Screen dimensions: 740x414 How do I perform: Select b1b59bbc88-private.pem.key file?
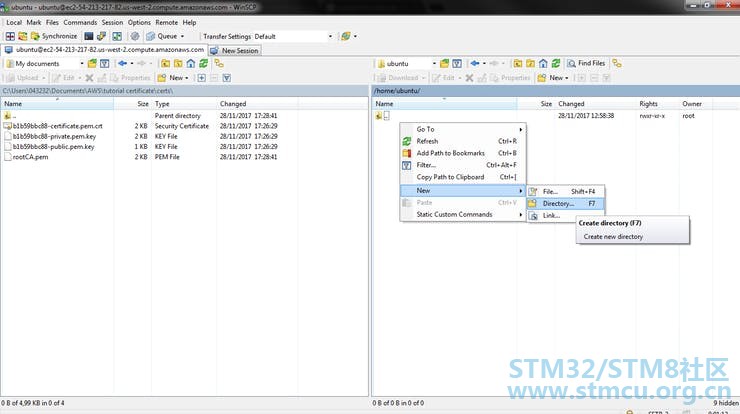54,136
